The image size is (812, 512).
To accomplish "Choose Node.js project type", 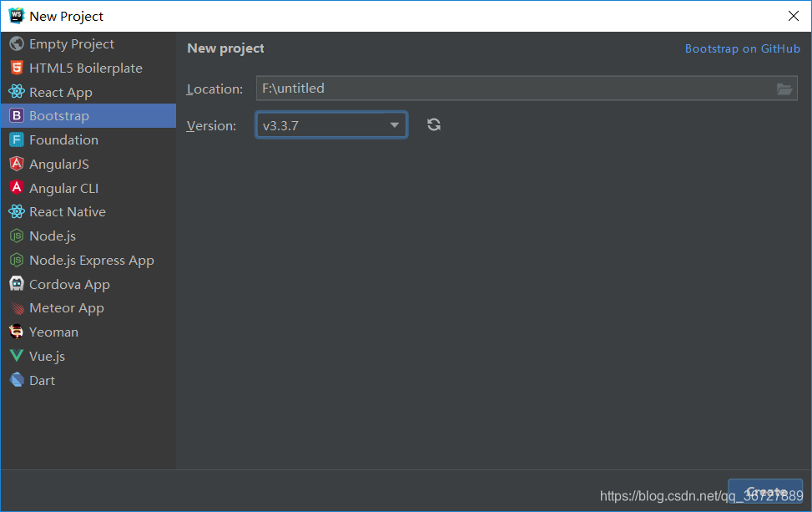I will [x=88, y=236].
